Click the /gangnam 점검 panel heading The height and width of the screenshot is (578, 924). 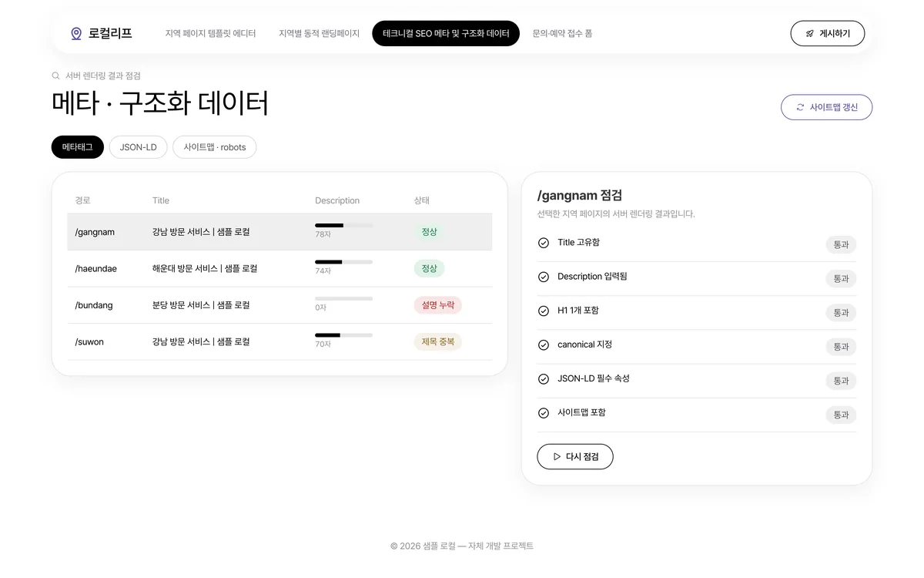coord(580,196)
